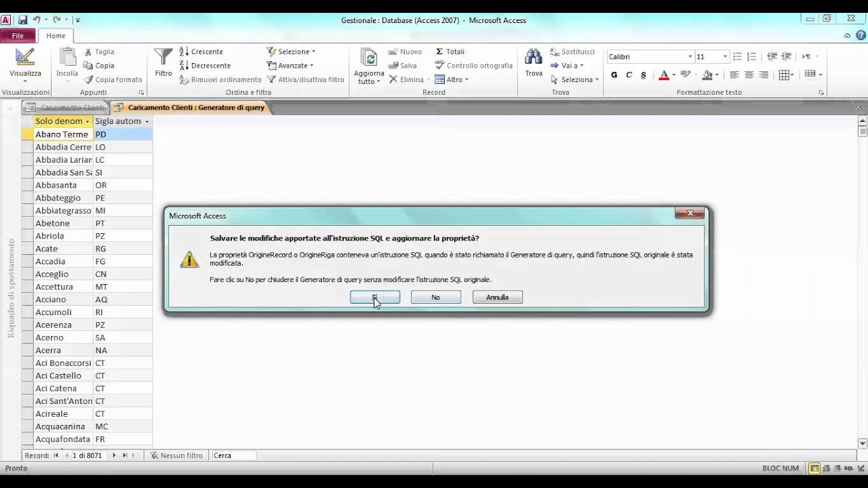Close the Microsoft Access save dialog
The height and width of the screenshot is (488, 868).
click(690, 213)
